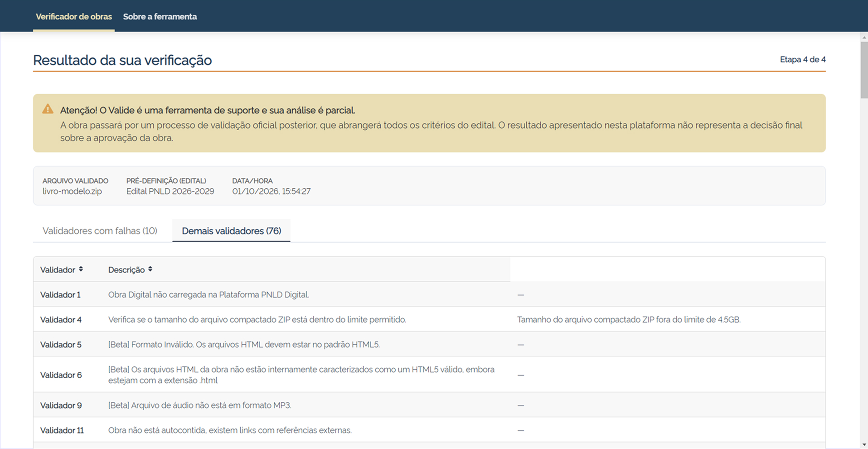Image resolution: width=868 pixels, height=449 pixels.
Task: Click the 'Etapa 4 de 4' step indicator
Action: (x=803, y=59)
